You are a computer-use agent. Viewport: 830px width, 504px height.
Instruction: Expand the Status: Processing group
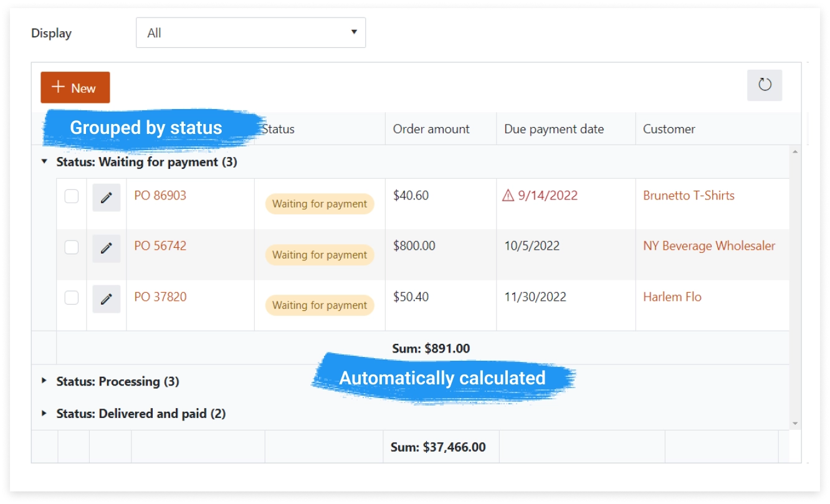click(x=44, y=380)
